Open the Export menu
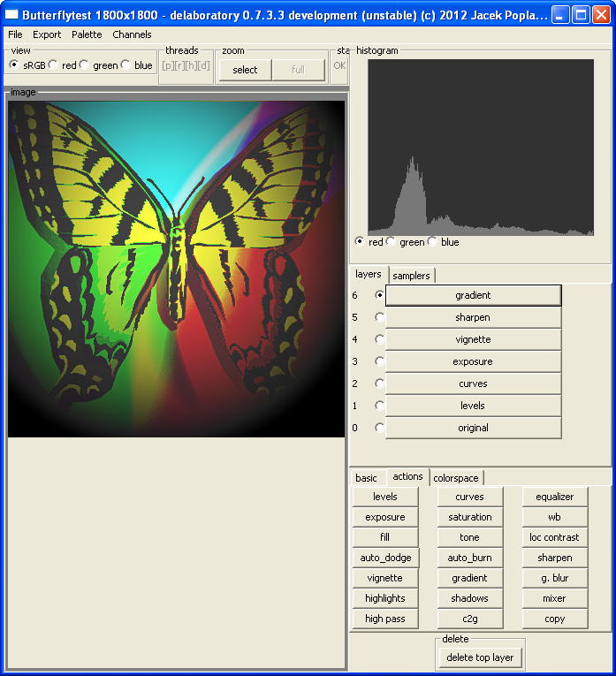The height and width of the screenshot is (676, 616). tap(47, 34)
